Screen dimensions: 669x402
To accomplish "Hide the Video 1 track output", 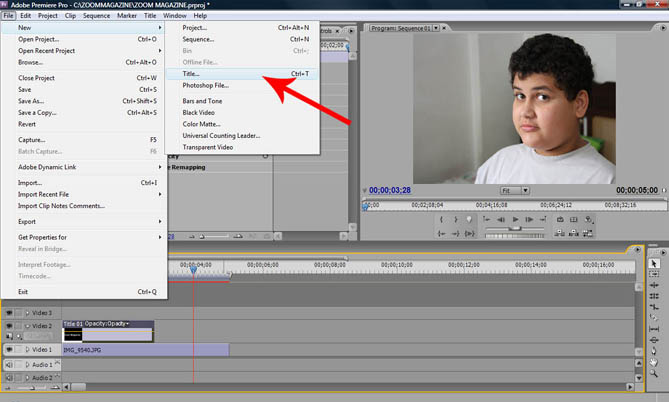I will [9, 350].
